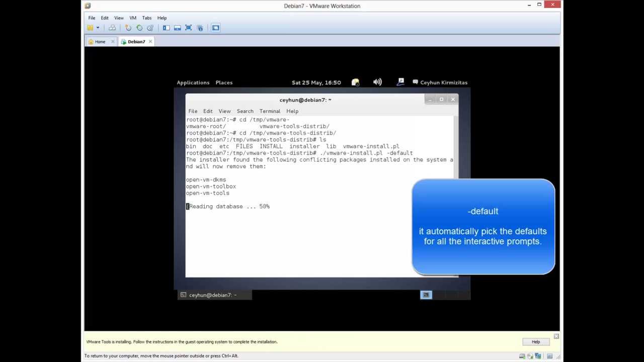Open the Applications menu in the Debian guest
The width and height of the screenshot is (644, 362).
[x=193, y=82]
